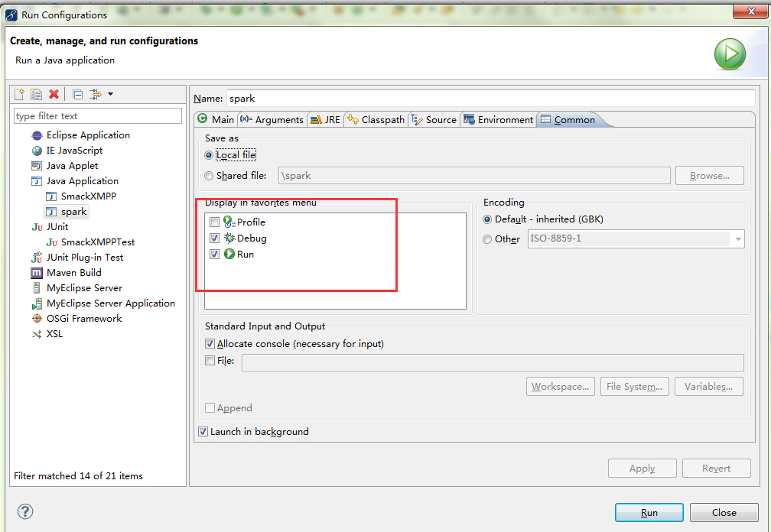
Task: Click the Name field containing spark
Action: pyautogui.click(x=491, y=99)
